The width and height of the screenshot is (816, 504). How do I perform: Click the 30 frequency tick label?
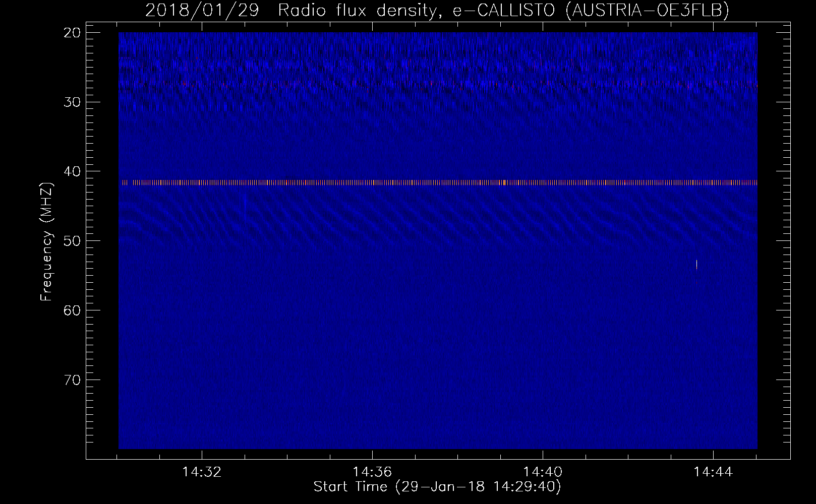73,102
